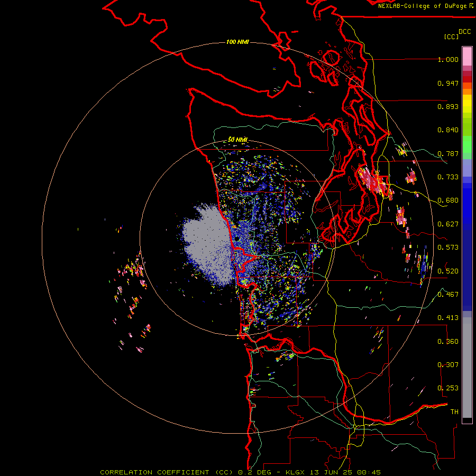This screenshot has height=476, width=476.
Task: Select the 0.360 scale value
Action: pos(448,342)
